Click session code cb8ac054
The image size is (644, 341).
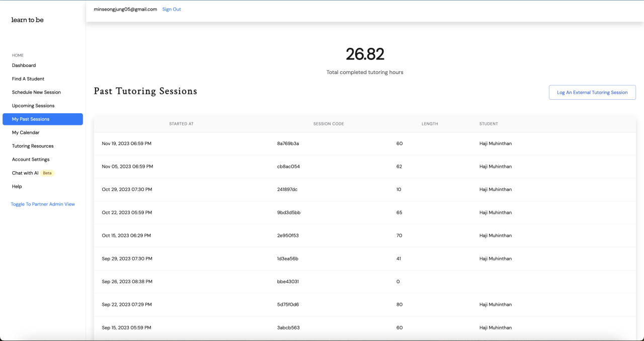288,167
